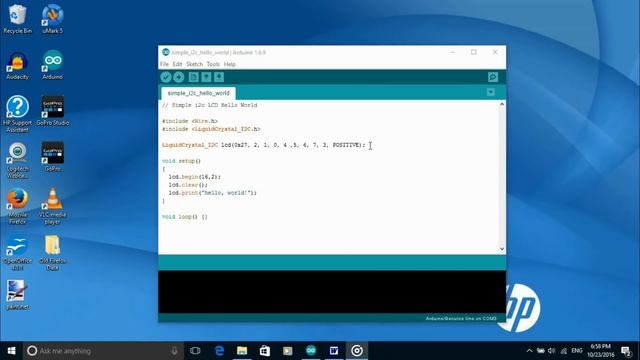Select the simple_i2c_hello_world tab

(x=198, y=93)
